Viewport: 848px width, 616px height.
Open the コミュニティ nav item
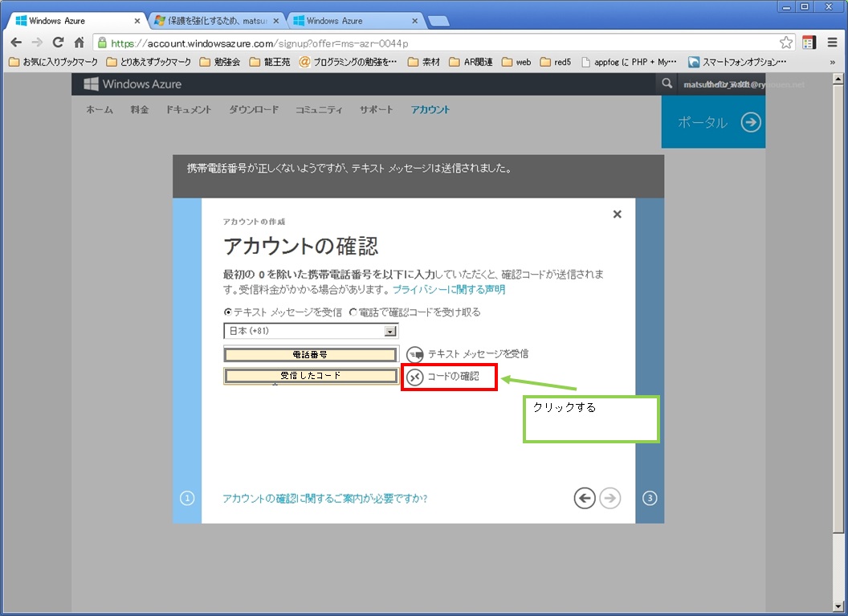[319, 110]
